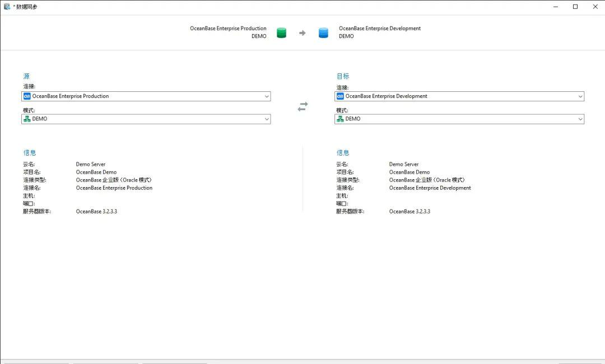Click the source DEMO schema combo box
Viewport: 605px width, 364px height.
pyautogui.click(x=146, y=119)
